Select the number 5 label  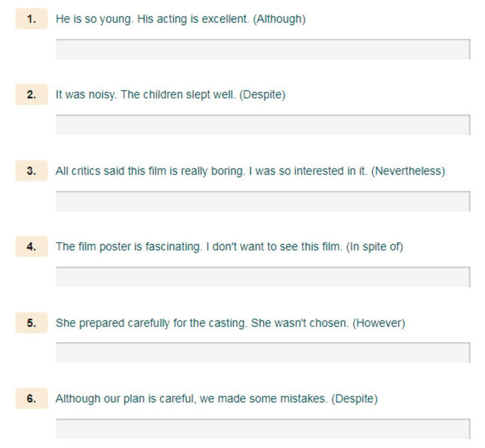tap(32, 323)
